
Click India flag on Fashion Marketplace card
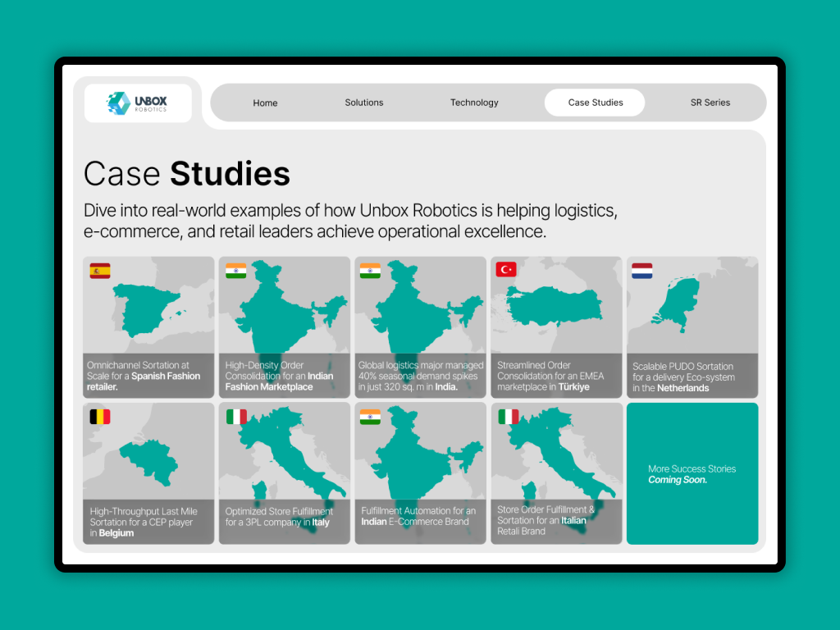tap(236, 271)
